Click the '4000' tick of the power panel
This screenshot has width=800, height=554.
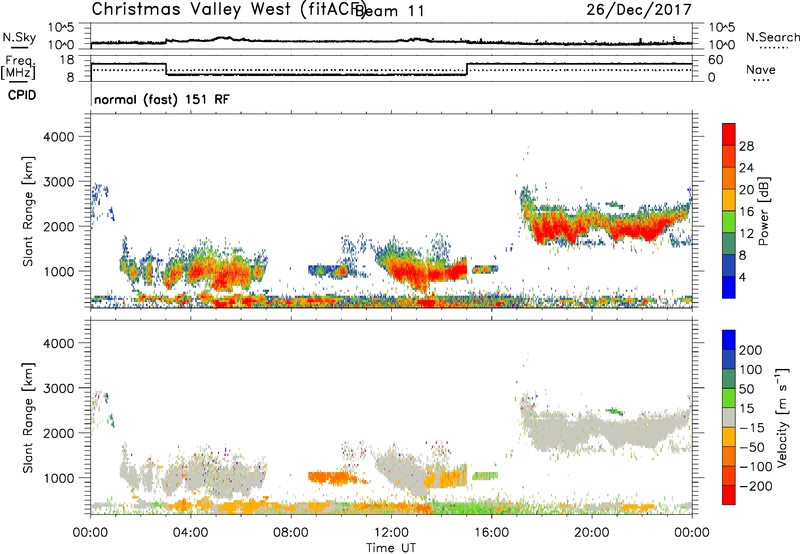(58, 137)
